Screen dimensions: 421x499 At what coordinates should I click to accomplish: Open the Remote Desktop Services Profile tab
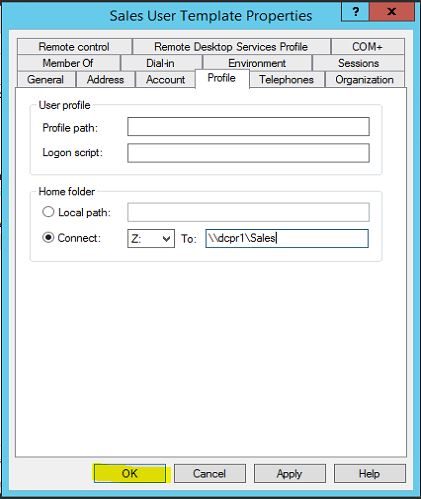click(231, 47)
